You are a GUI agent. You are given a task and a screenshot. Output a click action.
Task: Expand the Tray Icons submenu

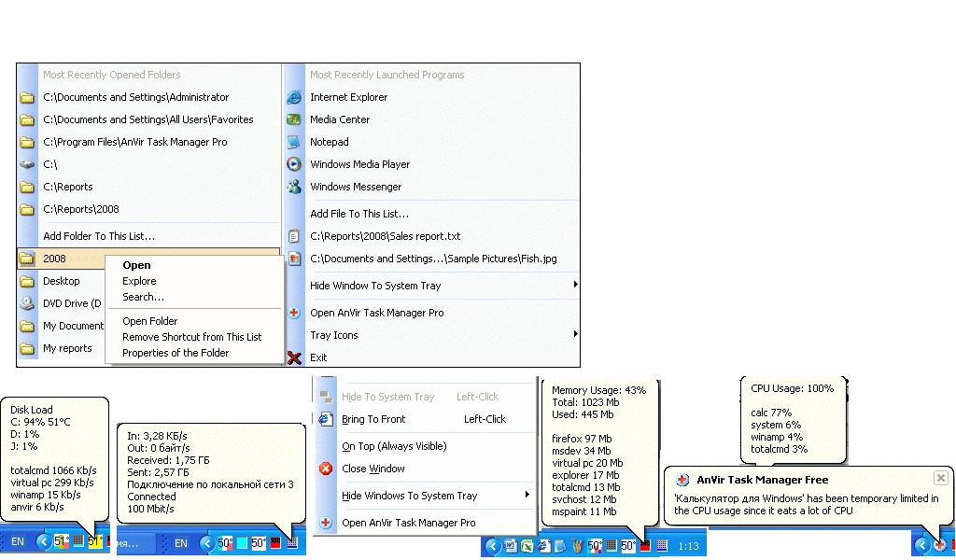(x=332, y=335)
